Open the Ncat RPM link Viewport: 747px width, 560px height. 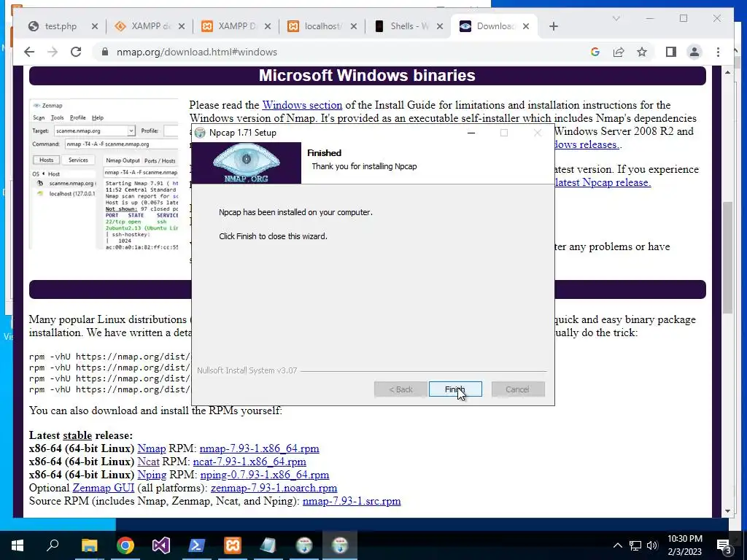click(148, 462)
